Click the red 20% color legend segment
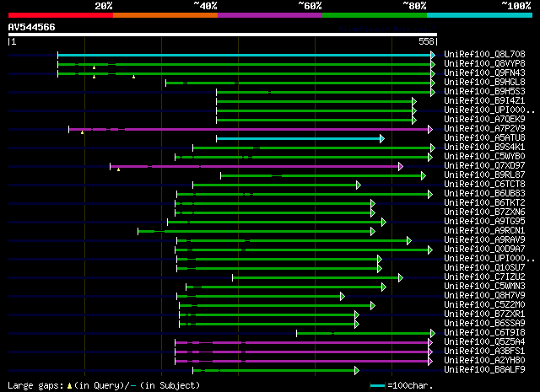 coord(61,15)
